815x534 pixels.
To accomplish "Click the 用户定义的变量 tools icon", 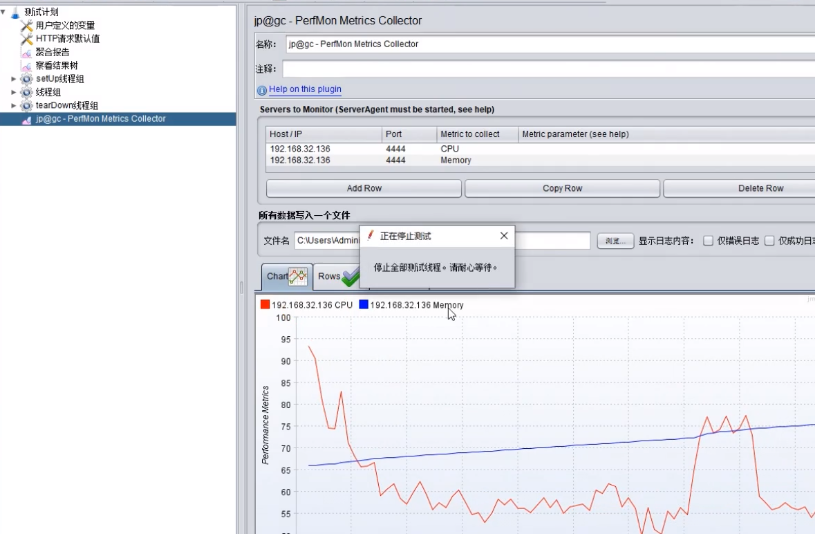I will (27, 25).
